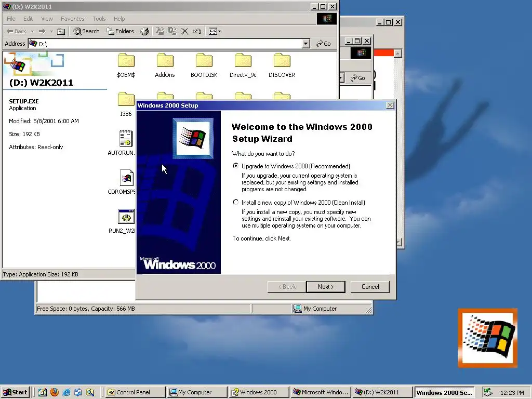Select the DISCOVER folder
The width and height of the screenshot is (532, 399).
[x=282, y=65]
